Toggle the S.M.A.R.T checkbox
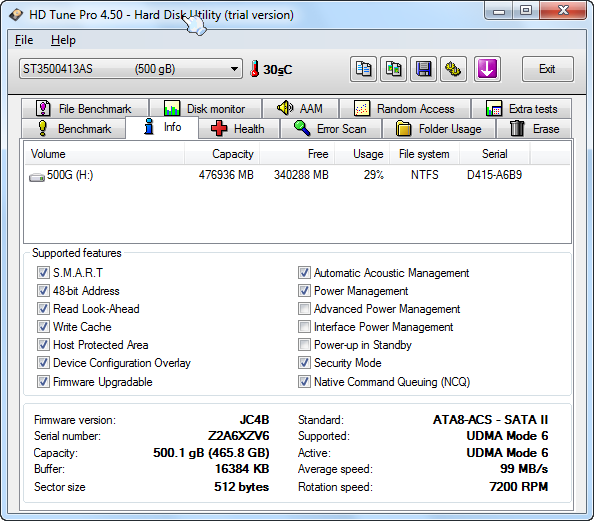The height and width of the screenshot is (521, 594). [43, 272]
